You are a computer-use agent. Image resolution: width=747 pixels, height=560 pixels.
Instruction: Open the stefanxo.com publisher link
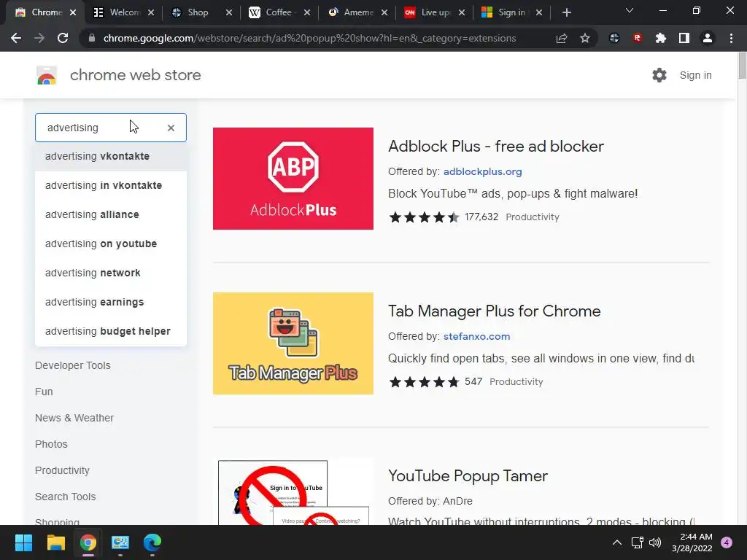coord(477,336)
